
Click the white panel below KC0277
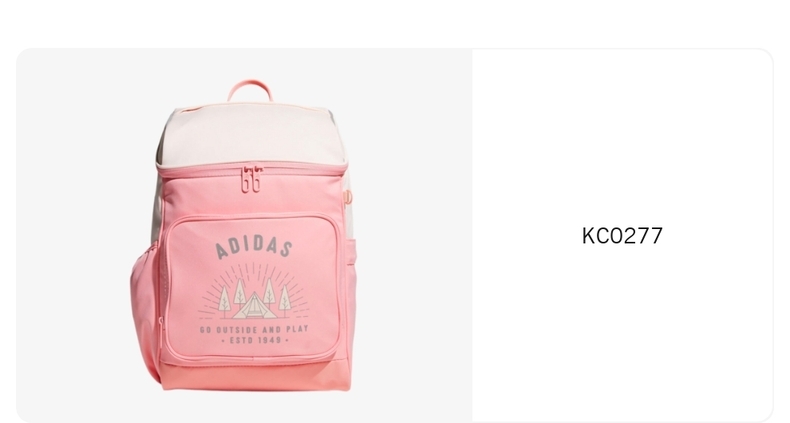[x=622, y=332]
